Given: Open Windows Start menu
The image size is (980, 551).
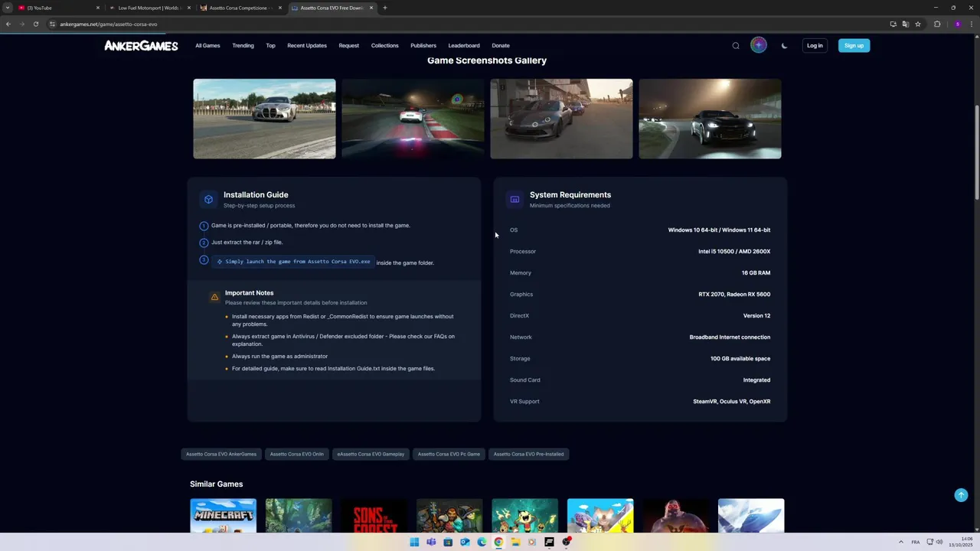Looking at the screenshot, I should (414, 542).
